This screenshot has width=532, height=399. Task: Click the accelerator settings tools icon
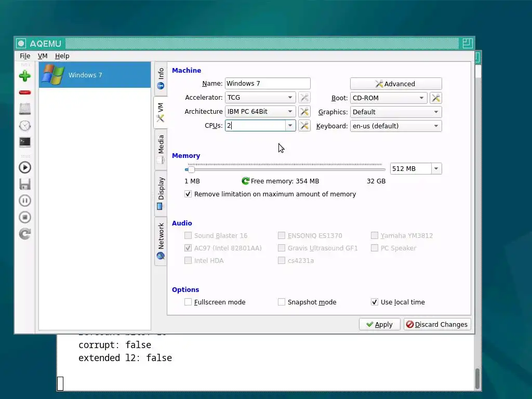pos(304,98)
